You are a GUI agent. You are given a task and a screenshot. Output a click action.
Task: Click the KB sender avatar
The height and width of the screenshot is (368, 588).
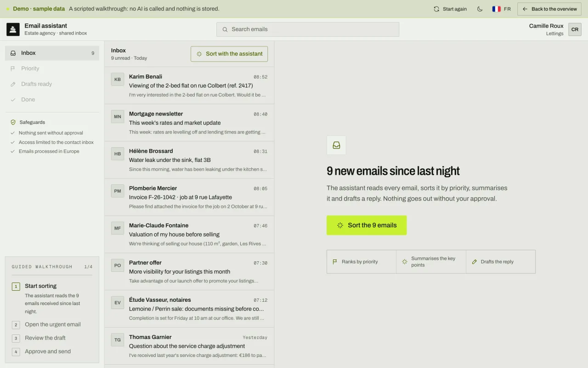(x=118, y=79)
